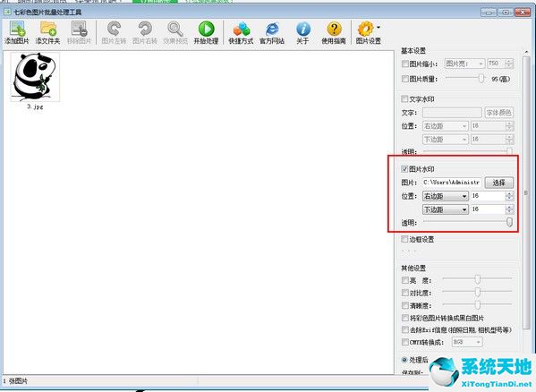
Task: Click the 选择 button for watermark image
Action: click(x=498, y=183)
